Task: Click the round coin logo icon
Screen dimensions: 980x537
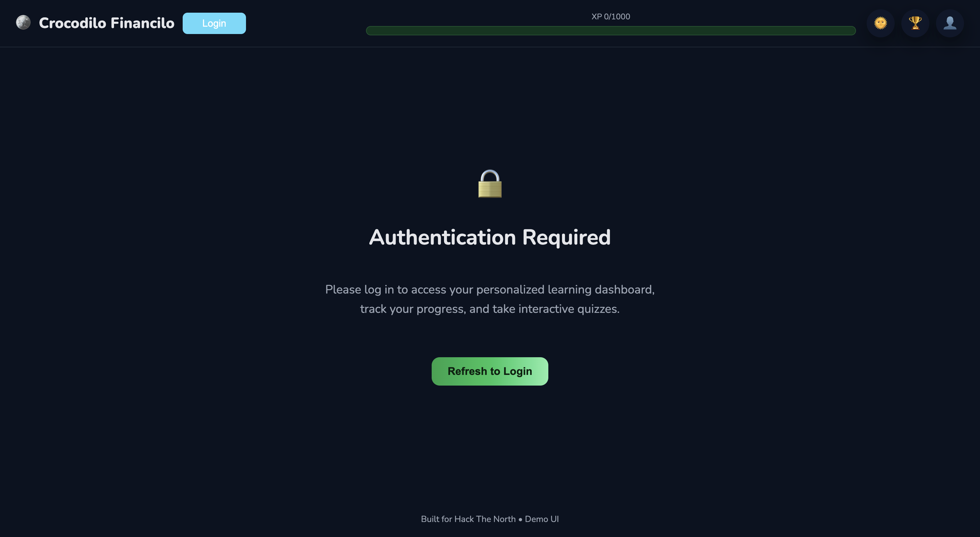Action: 23,22
